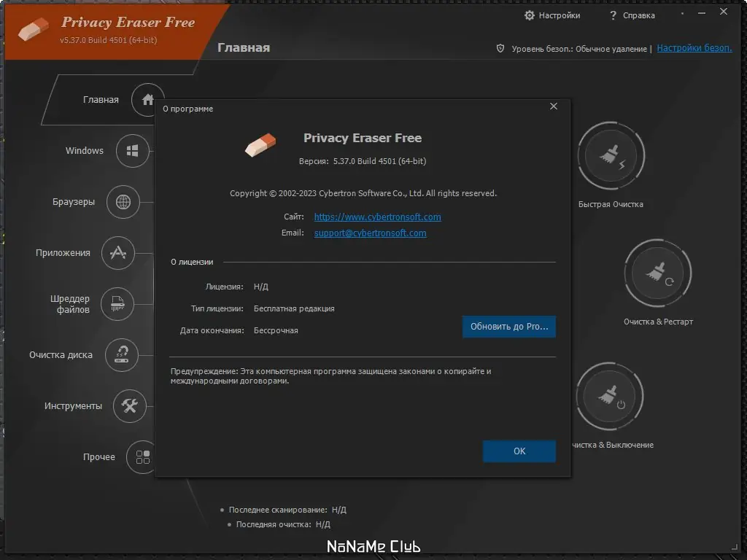
Task: Select the Браузеры sidebar label
Action: [74, 202]
